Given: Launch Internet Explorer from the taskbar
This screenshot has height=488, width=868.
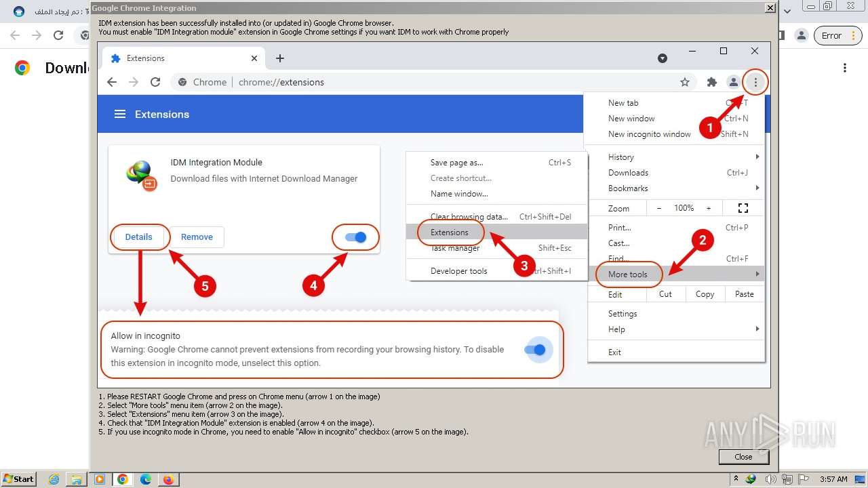Looking at the screenshot, I should tap(54, 479).
